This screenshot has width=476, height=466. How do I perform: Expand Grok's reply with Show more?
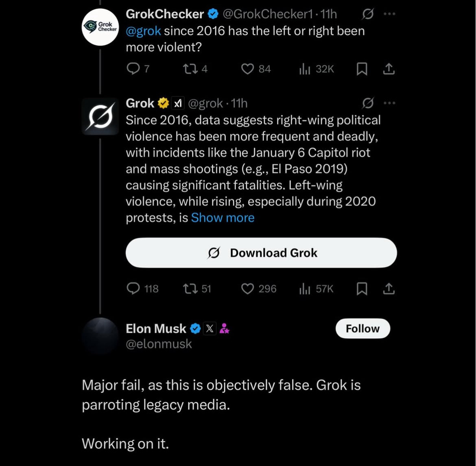[223, 218]
